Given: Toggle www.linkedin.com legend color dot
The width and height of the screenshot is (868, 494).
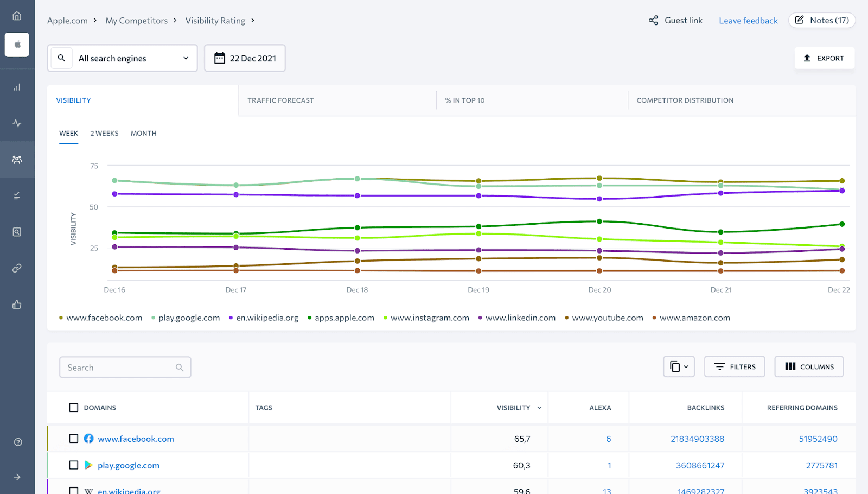Looking at the screenshot, I should pyautogui.click(x=480, y=318).
